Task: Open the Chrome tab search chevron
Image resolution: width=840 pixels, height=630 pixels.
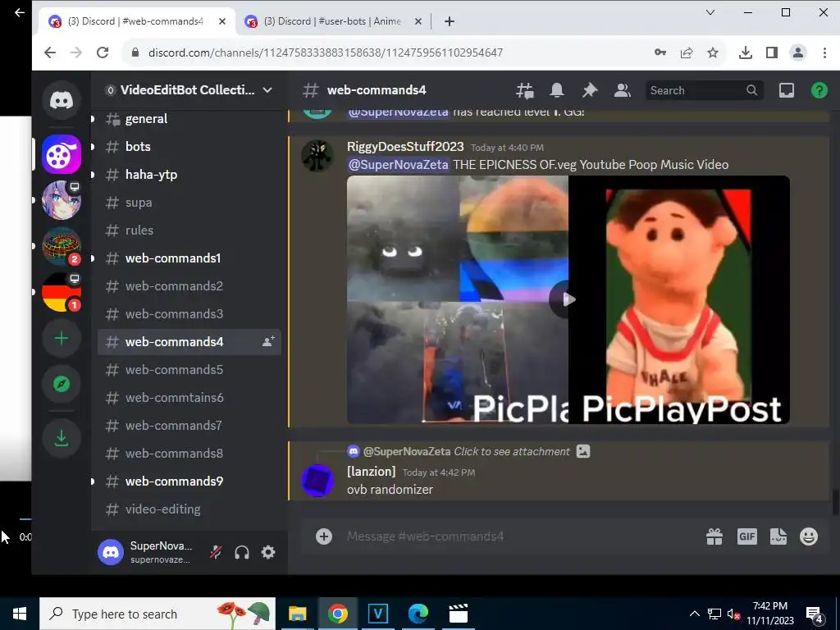Action: coord(710,12)
